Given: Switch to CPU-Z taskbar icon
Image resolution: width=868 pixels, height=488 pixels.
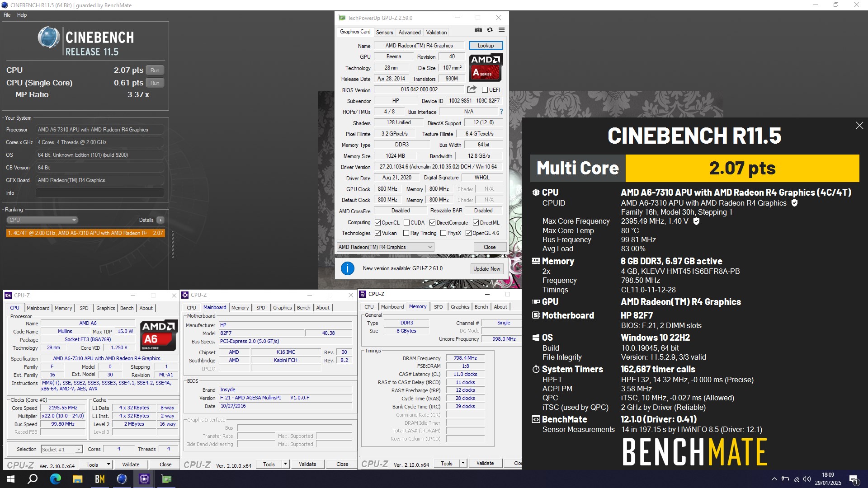Looking at the screenshot, I should coord(144,479).
